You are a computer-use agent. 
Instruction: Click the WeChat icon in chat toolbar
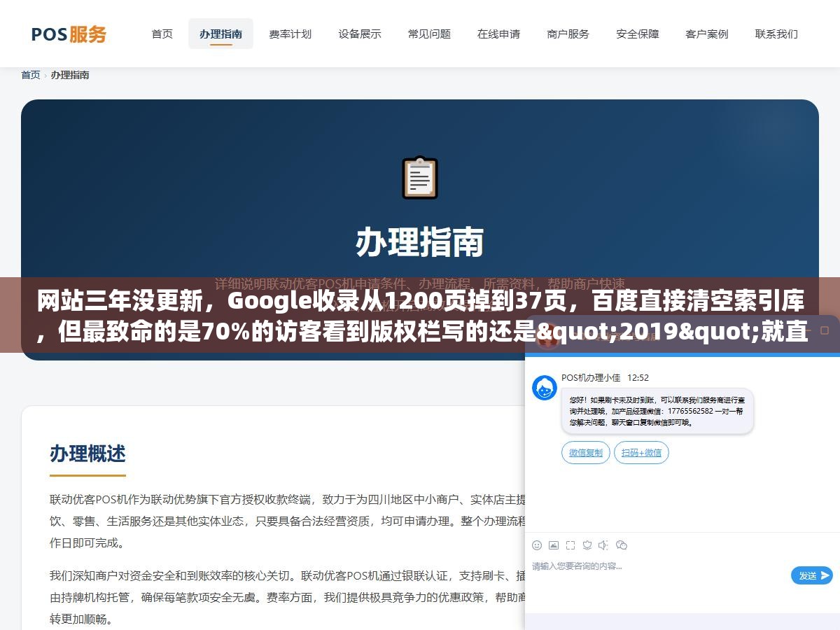pos(621,545)
